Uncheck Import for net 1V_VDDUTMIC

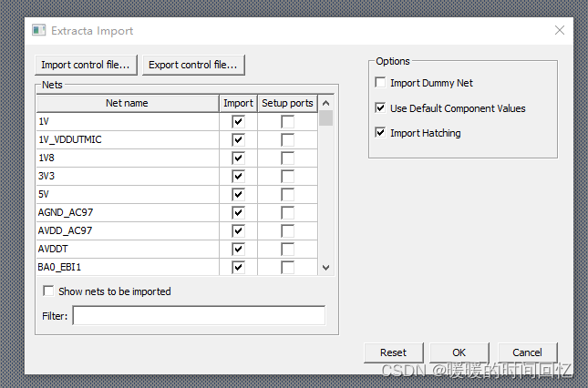239,140
